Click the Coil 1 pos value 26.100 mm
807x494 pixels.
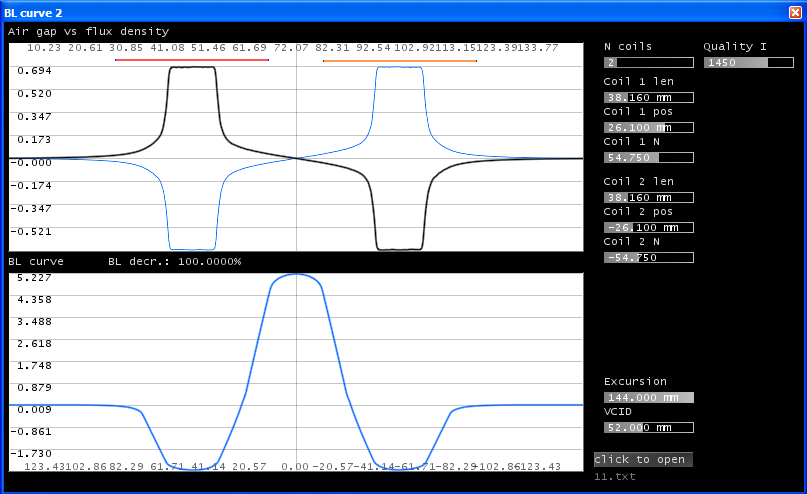pyautogui.click(x=648, y=128)
